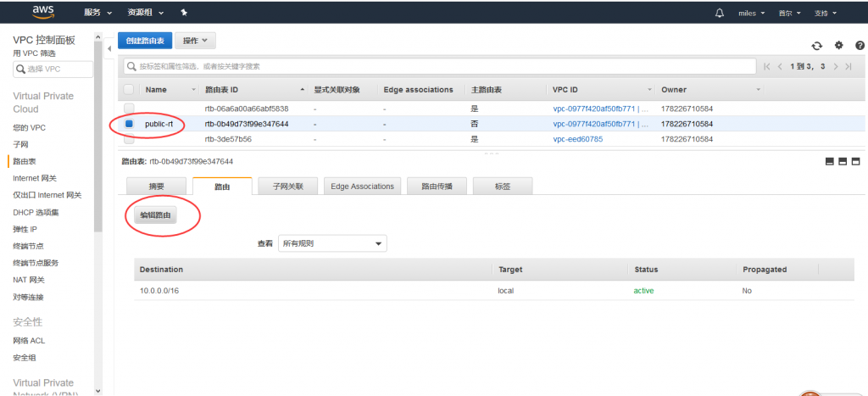Check the rtb-06a6a00a66abf5838 row checkbox
Viewport: 868px width, 396px height.
tap(129, 108)
